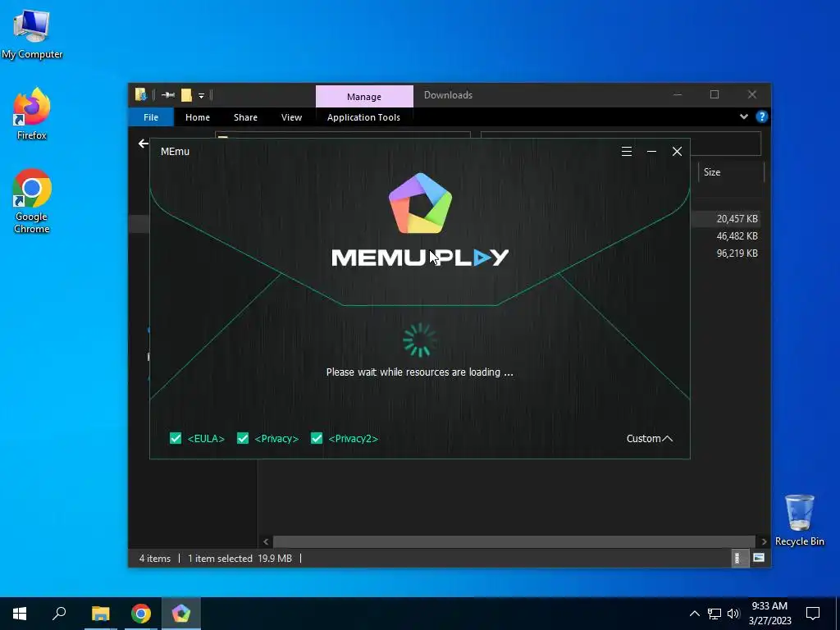Viewport: 840px width, 630px height.
Task: Click the horizontal scrollbar right arrow
Action: (x=764, y=541)
